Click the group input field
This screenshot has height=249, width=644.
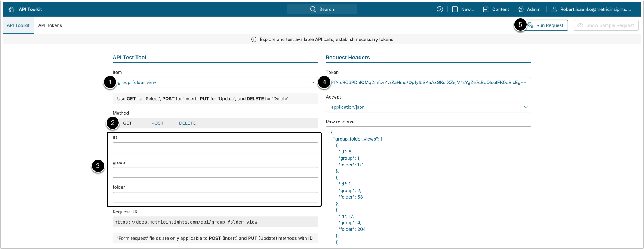tap(215, 172)
